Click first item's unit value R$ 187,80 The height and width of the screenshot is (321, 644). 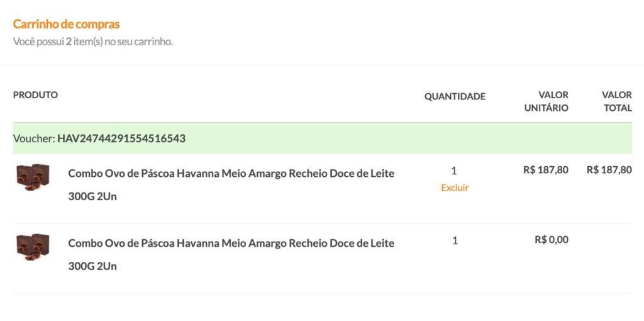546,170
